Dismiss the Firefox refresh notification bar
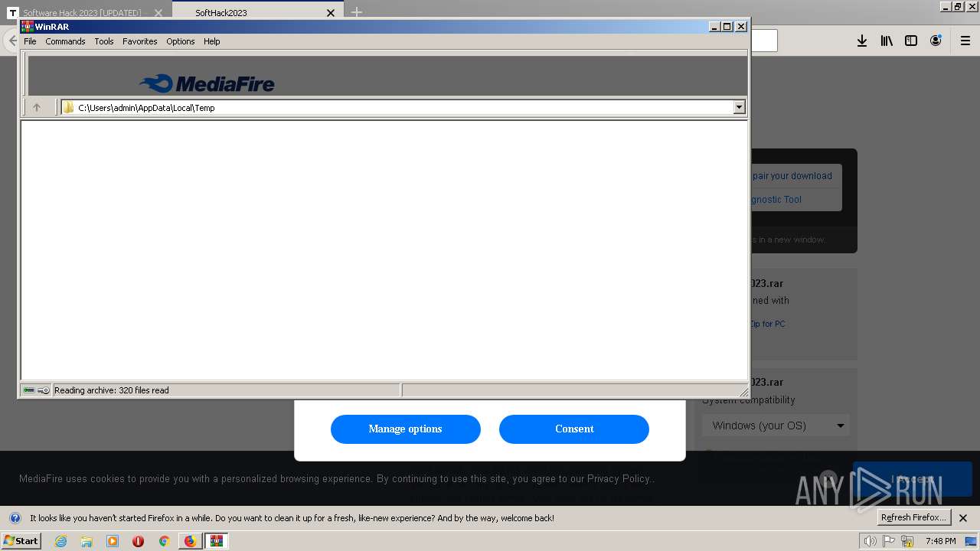This screenshot has width=980, height=551. point(963,518)
